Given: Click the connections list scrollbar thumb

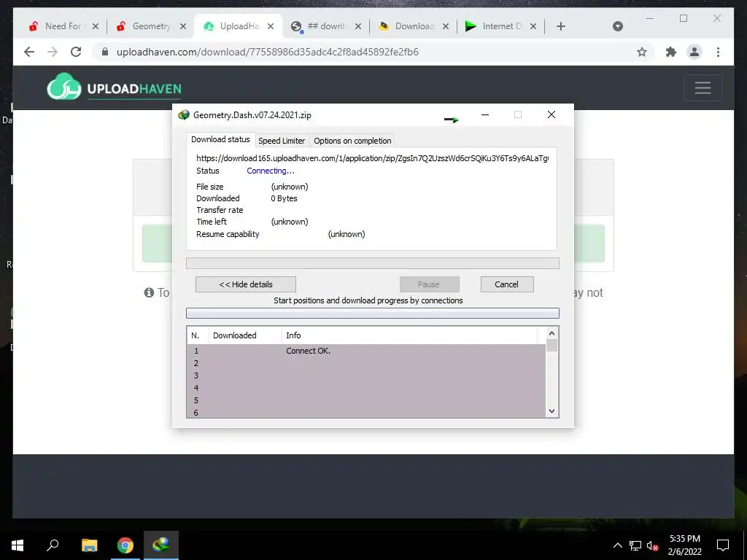Looking at the screenshot, I should click(551, 345).
